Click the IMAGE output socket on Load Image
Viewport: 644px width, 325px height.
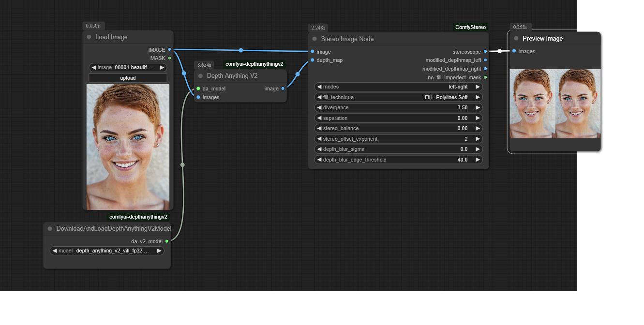pos(169,50)
